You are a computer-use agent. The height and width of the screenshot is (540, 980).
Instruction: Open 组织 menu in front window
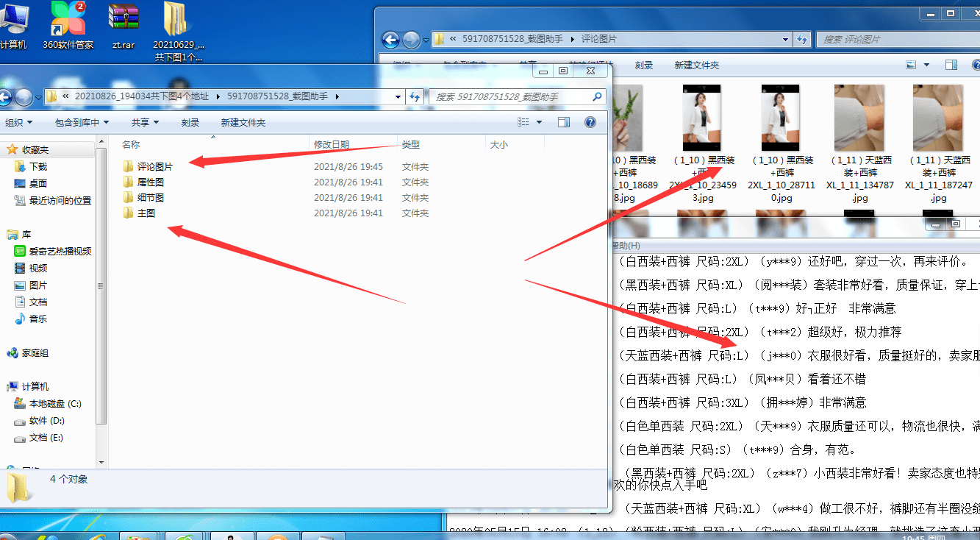coord(18,123)
